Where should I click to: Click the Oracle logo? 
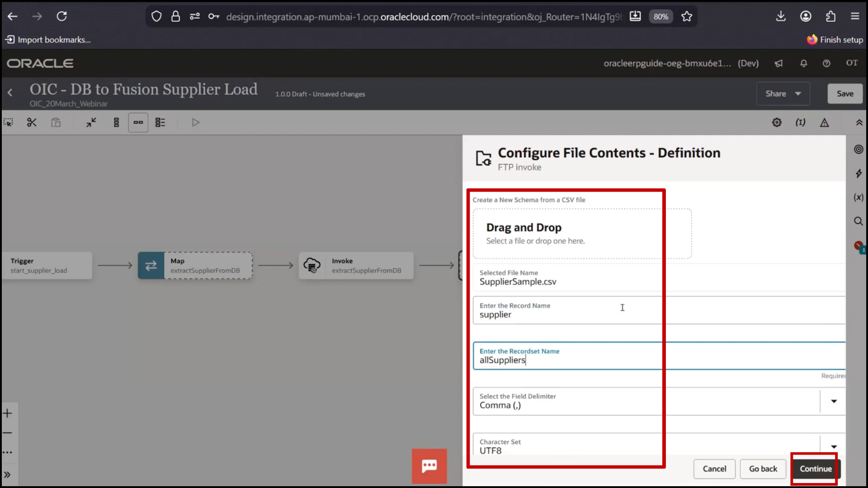[x=40, y=63]
